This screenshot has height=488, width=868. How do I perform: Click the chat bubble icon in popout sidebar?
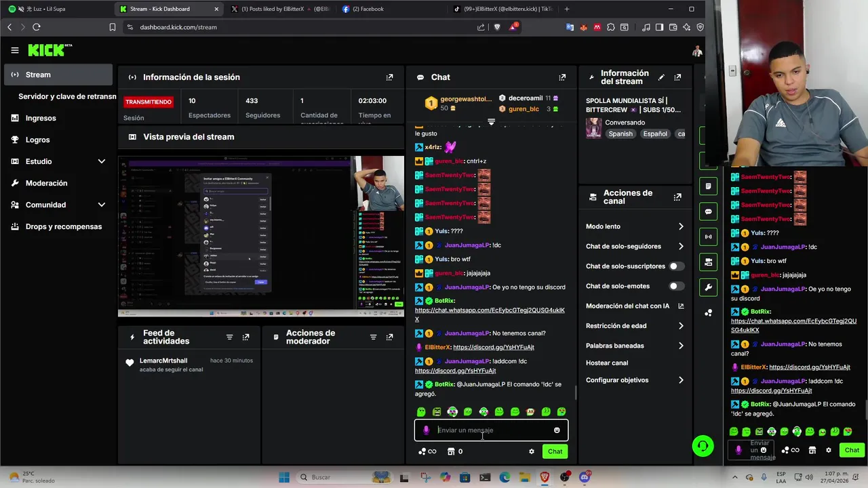709,211
